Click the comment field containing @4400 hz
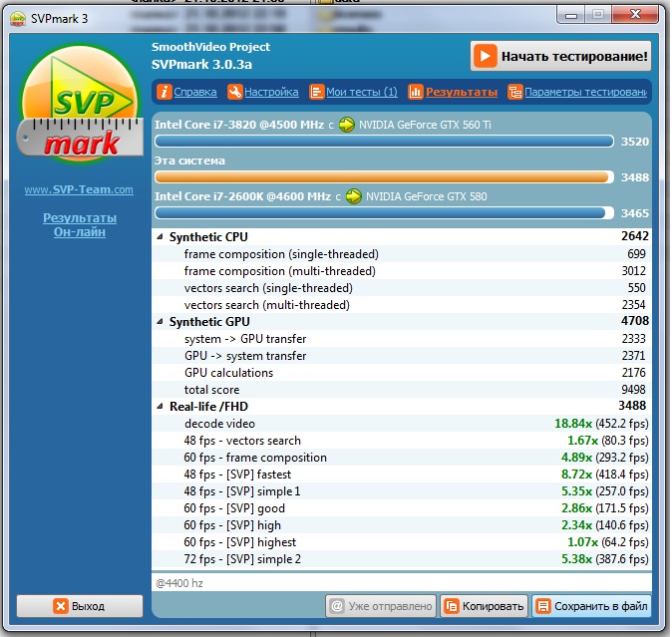Screen dimensions: 672x637 tap(401, 582)
